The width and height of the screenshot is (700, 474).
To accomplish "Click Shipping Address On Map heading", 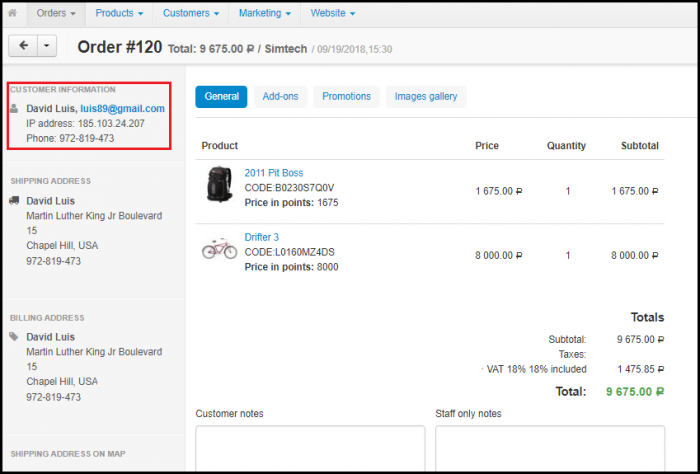I will 68,453.
